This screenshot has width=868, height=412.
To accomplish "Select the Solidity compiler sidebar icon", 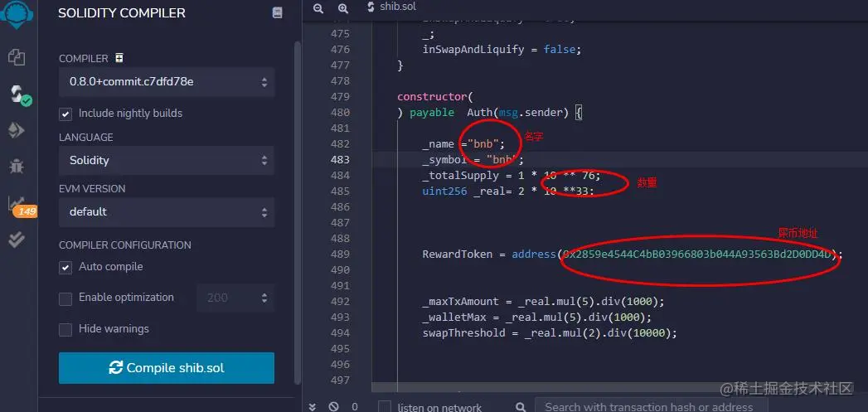I will pyautogui.click(x=19, y=95).
